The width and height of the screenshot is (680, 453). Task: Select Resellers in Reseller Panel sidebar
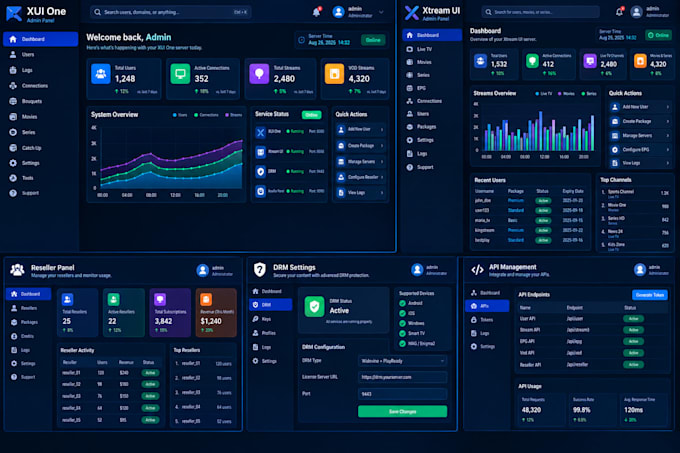tap(29, 308)
